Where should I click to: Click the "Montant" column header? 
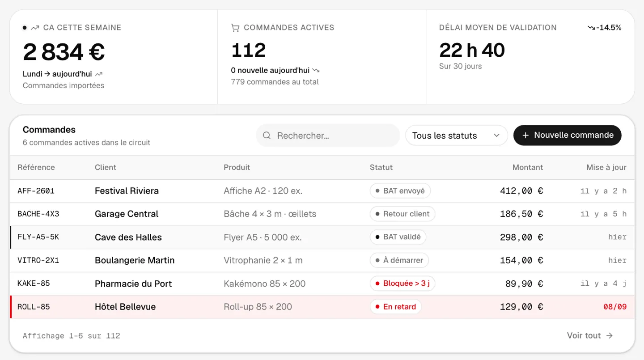coord(528,167)
